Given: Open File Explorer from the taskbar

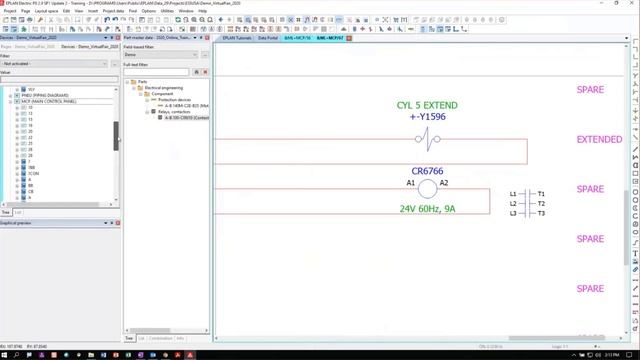Looking at the screenshot, I should tap(91, 355).
